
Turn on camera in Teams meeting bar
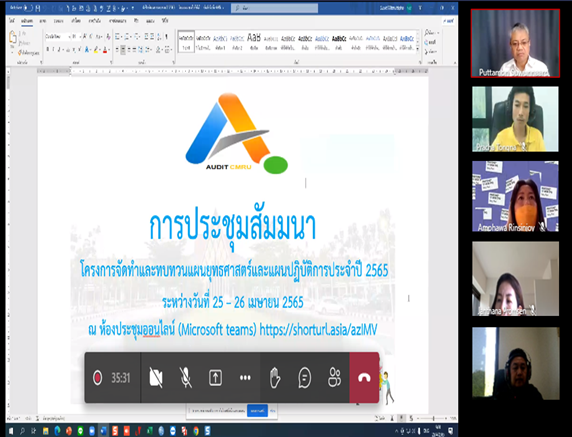click(x=156, y=378)
